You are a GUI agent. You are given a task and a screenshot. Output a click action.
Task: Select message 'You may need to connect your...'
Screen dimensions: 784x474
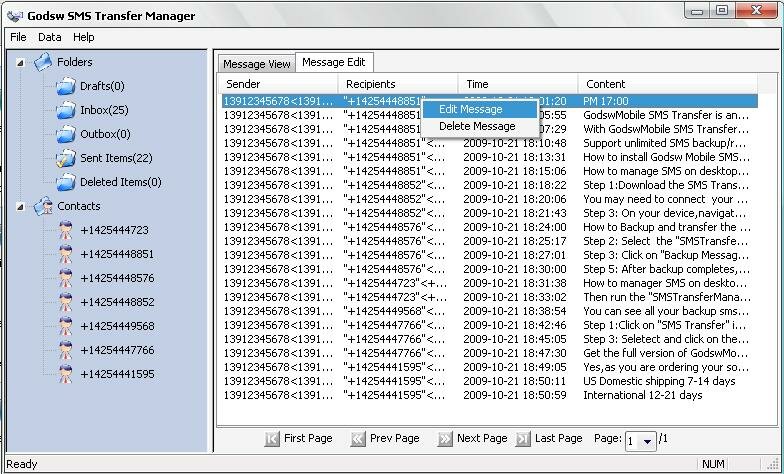(490, 199)
